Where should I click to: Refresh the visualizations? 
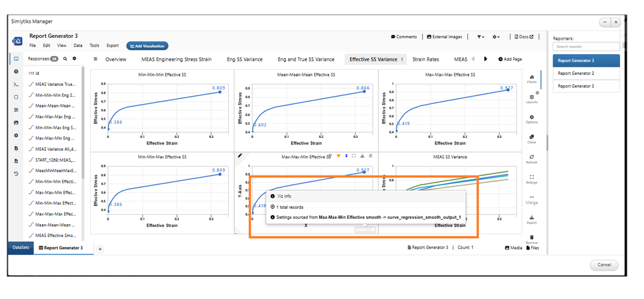tap(532, 158)
